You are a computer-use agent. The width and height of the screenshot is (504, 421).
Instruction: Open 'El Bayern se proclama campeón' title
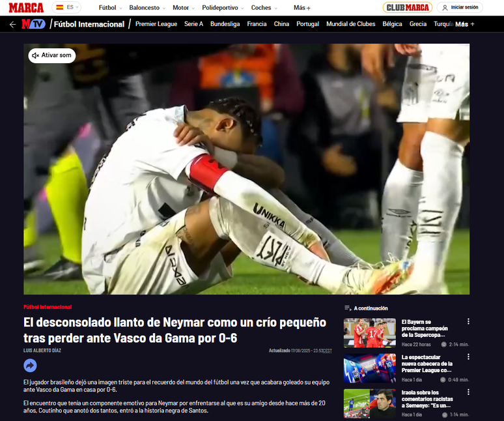tap(425, 328)
